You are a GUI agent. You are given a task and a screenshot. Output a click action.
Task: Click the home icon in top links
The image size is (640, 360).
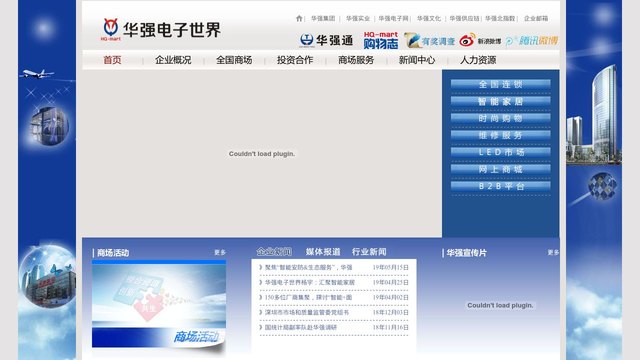tap(299, 18)
